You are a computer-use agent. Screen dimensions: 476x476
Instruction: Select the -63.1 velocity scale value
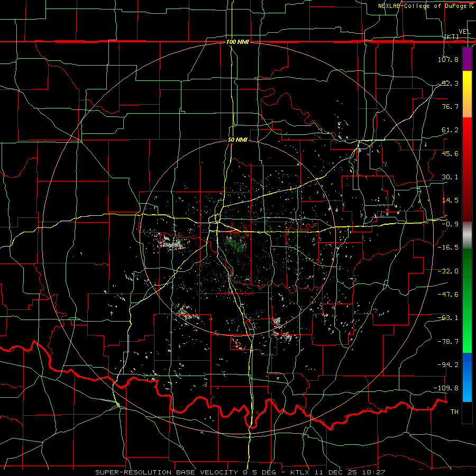click(x=448, y=318)
